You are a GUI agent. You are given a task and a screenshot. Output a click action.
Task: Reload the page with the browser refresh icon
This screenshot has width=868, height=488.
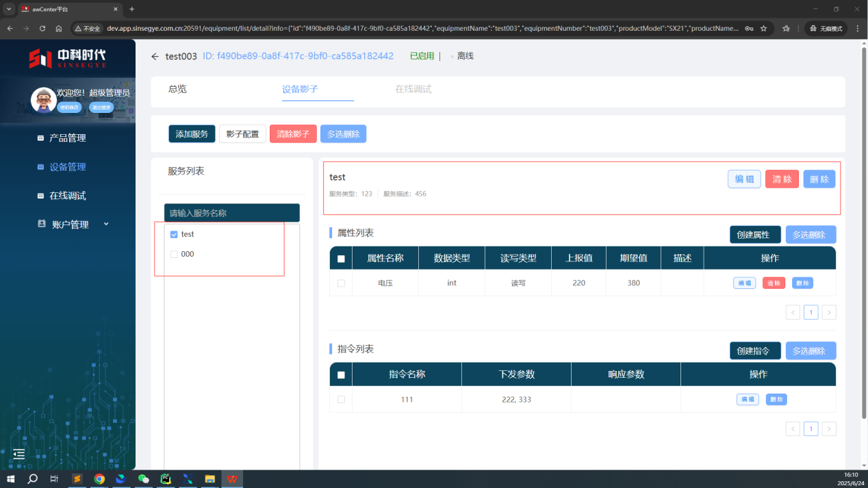tap(42, 28)
